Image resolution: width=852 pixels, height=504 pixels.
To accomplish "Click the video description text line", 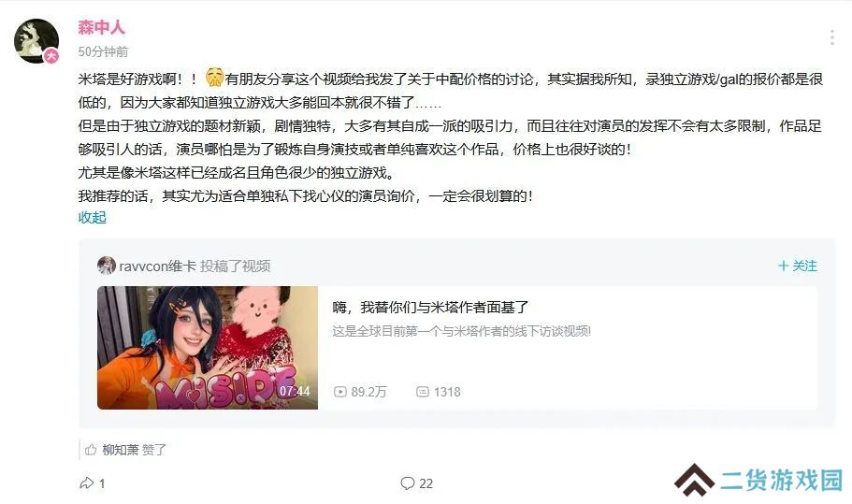I will pos(461,331).
